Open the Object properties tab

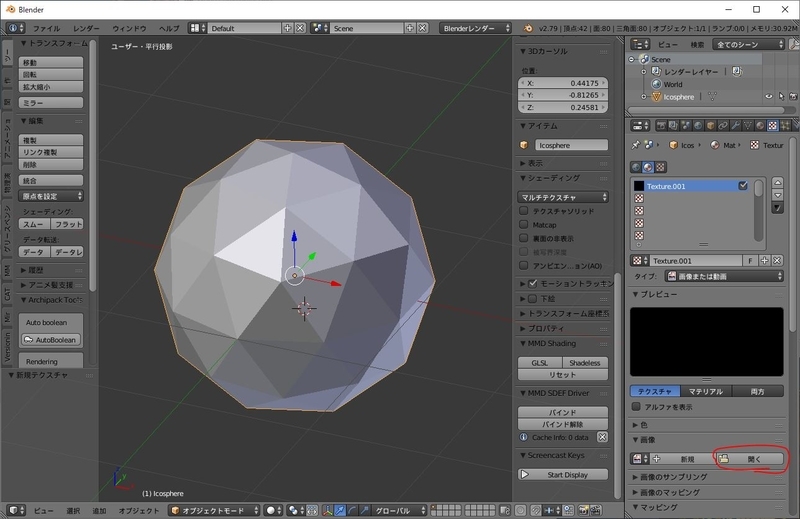pyautogui.click(x=710, y=126)
